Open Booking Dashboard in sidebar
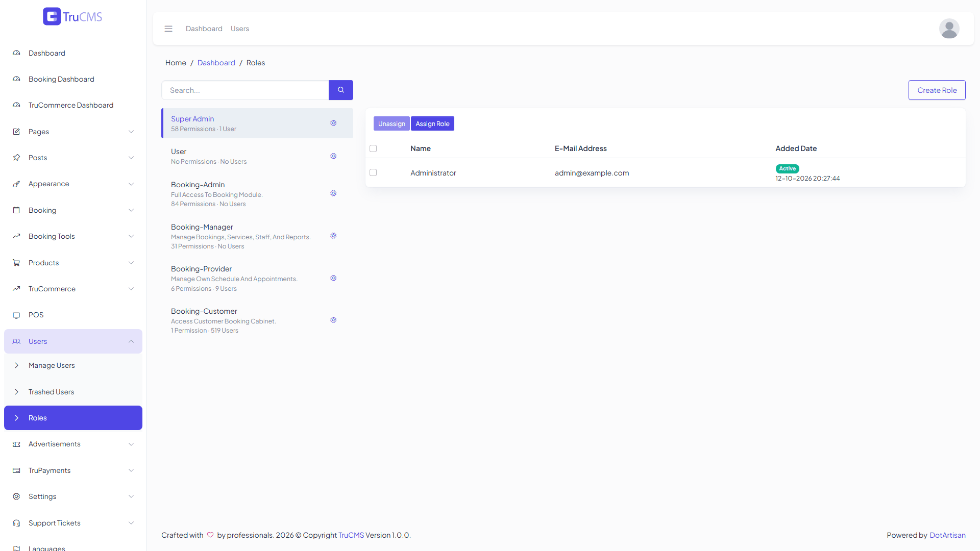 tap(73, 79)
